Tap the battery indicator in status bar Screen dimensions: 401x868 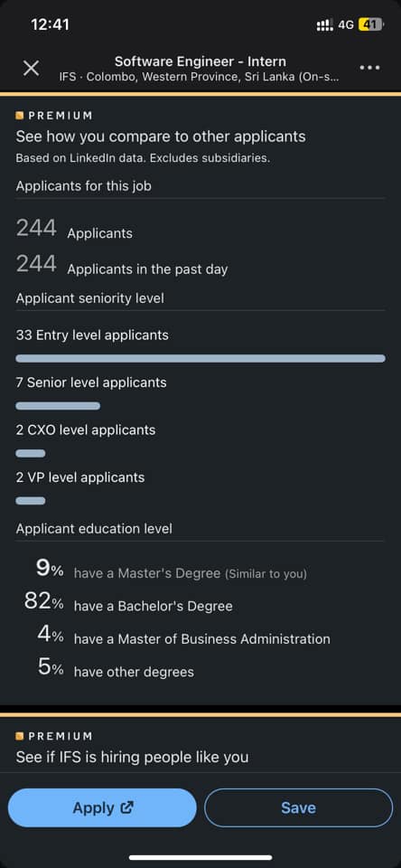370,24
